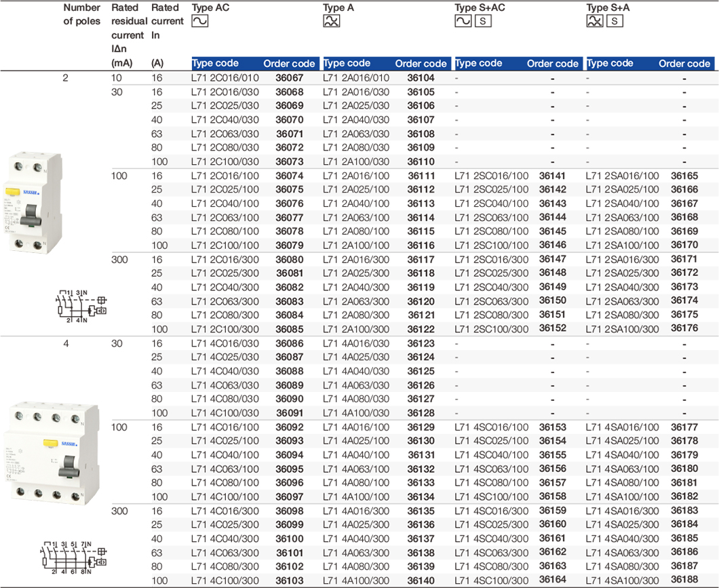
Task: Click the pulsating wave symbol under Type S+A
Action: pyautogui.click(x=595, y=21)
